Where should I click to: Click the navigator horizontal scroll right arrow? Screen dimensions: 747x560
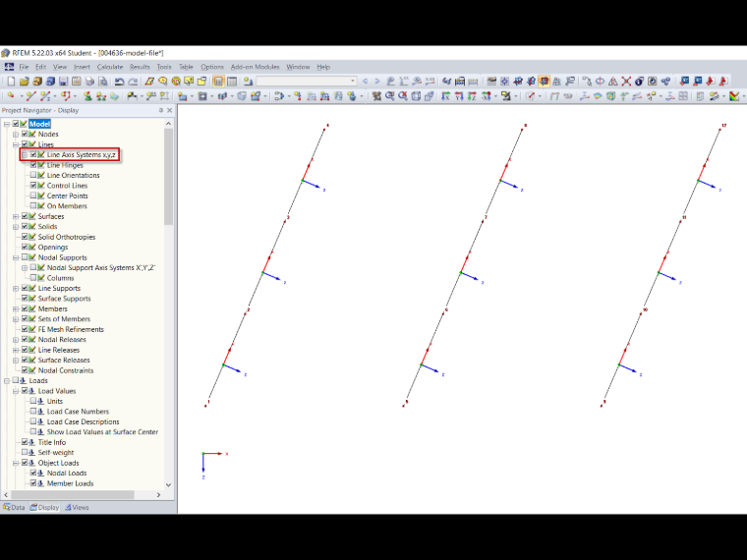(158, 495)
